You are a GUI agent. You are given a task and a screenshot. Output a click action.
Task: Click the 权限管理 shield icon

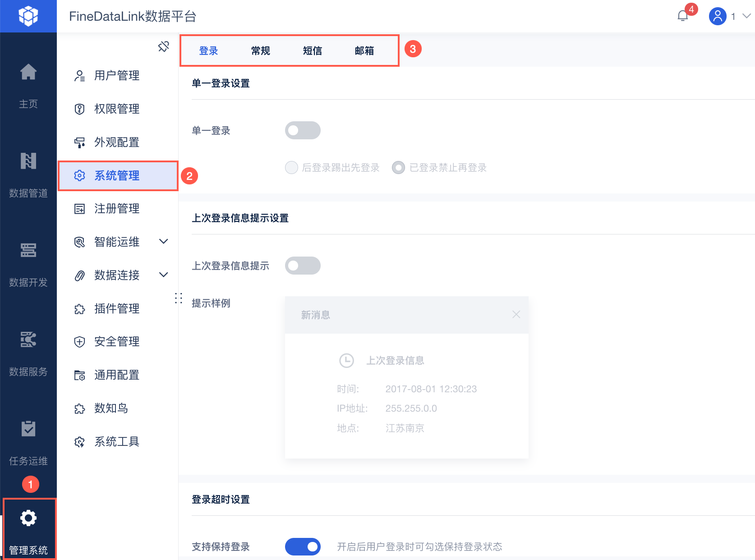[79, 109]
